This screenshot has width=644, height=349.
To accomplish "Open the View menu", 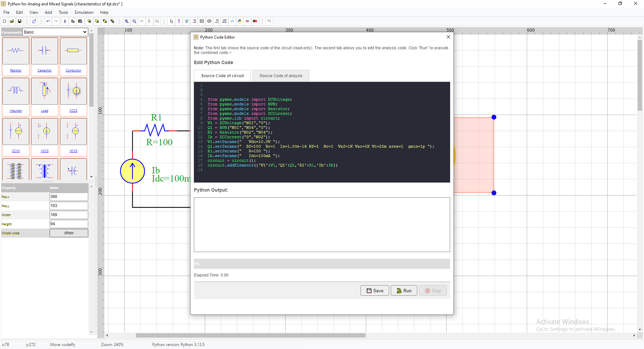I will tap(34, 12).
